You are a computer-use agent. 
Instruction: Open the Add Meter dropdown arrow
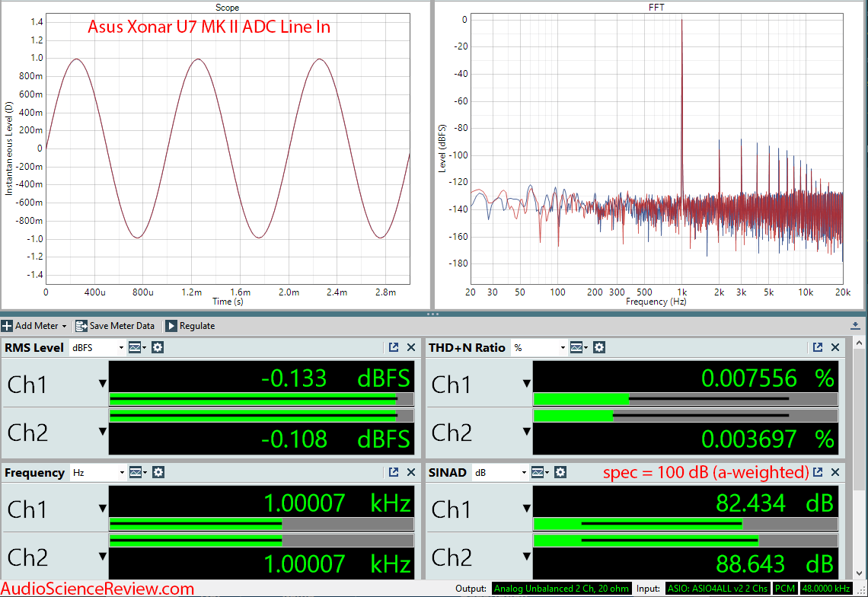pyautogui.click(x=64, y=326)
